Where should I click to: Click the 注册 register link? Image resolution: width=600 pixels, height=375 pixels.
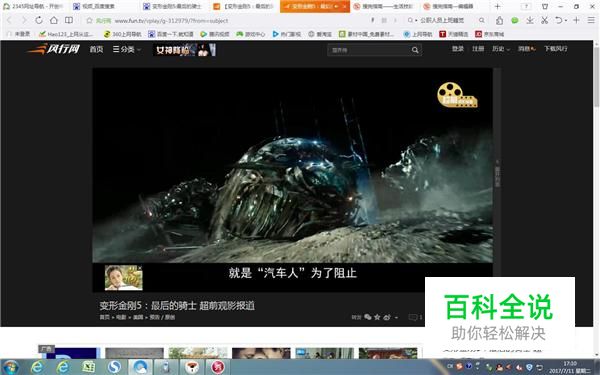click(x=478, y=49)
